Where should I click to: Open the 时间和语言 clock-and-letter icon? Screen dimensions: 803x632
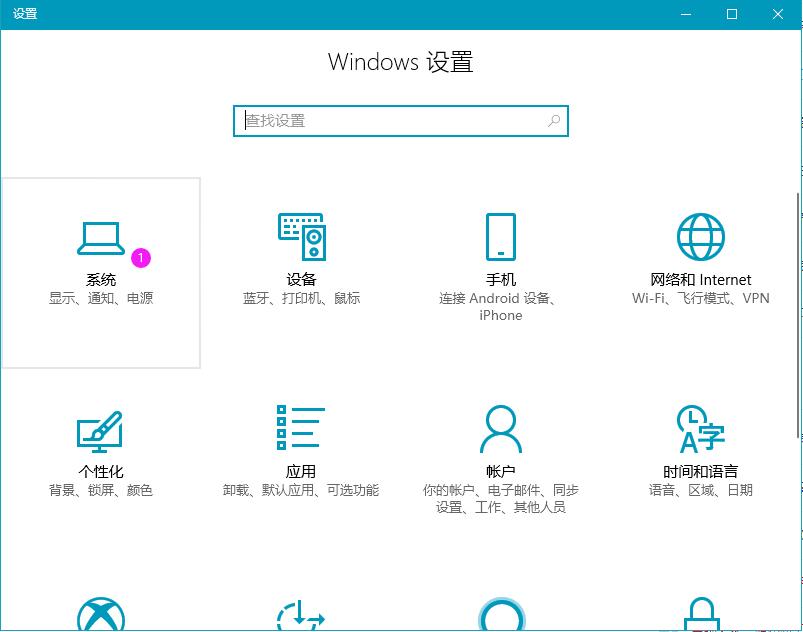click(701, 429)
